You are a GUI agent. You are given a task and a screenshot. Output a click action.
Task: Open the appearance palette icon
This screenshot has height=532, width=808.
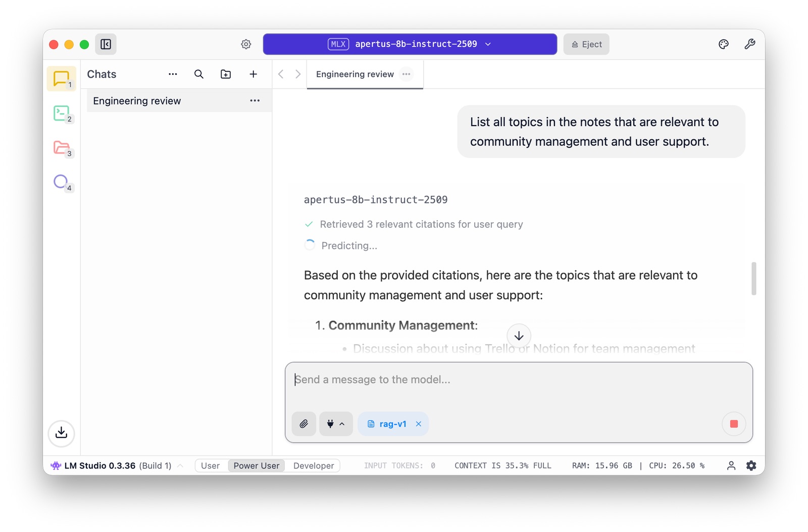(723, 44)
